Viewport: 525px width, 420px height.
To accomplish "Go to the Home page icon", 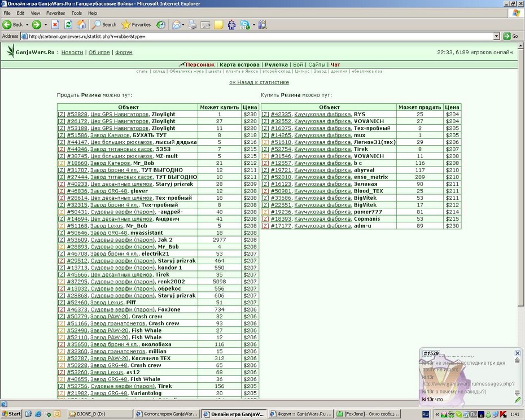I will (81, 24).
